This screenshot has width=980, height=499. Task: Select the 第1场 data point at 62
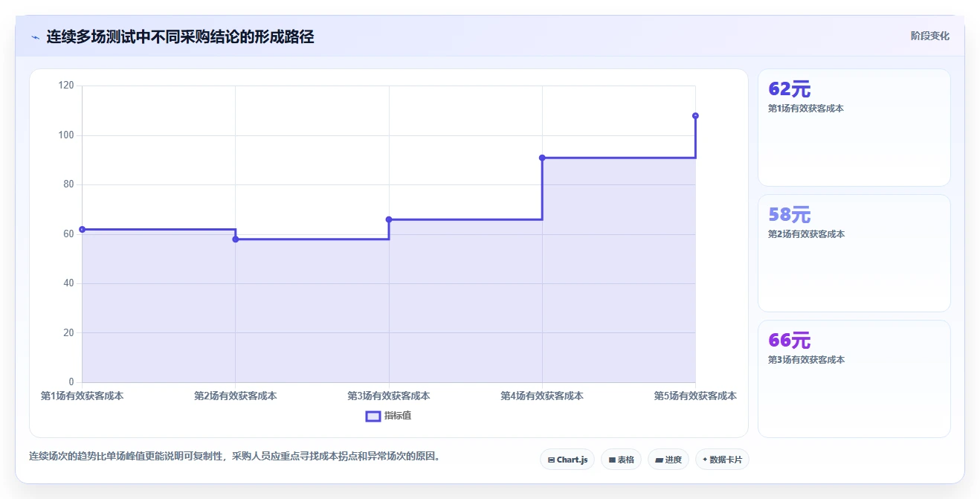82,229
